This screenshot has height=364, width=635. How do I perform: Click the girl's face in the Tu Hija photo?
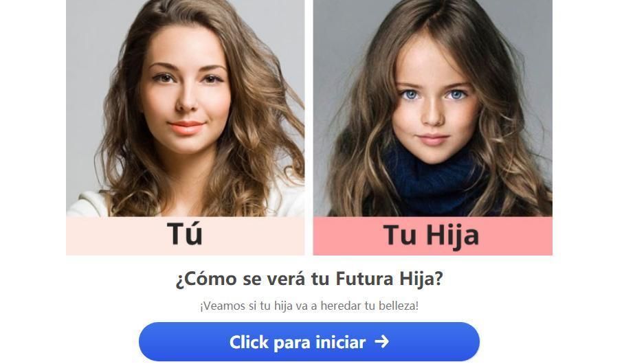coord(432,105)
